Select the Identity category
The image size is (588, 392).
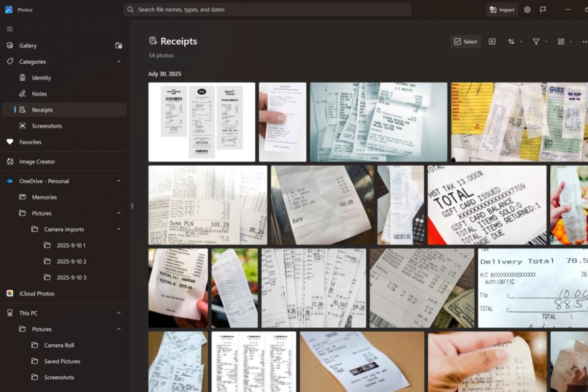point(41,78)
